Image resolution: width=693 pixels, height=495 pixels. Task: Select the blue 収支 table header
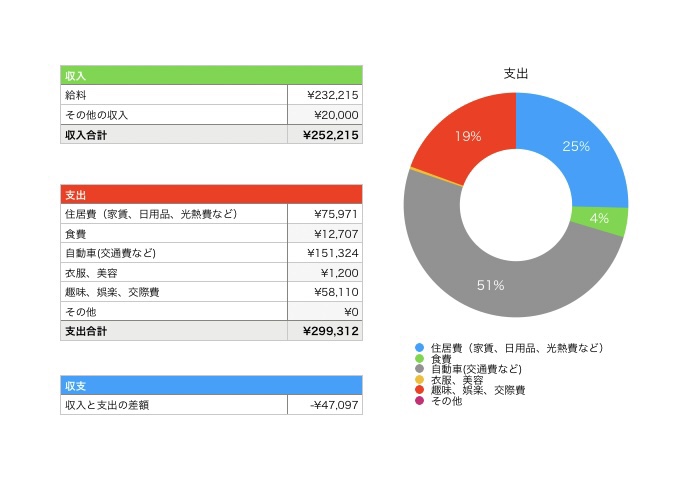211,385
